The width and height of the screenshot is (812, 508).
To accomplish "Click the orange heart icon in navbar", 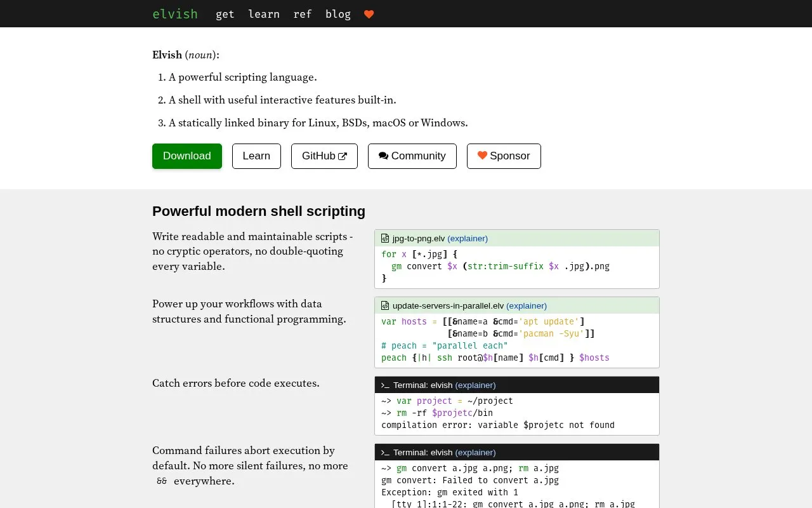I will pos(369,14).
